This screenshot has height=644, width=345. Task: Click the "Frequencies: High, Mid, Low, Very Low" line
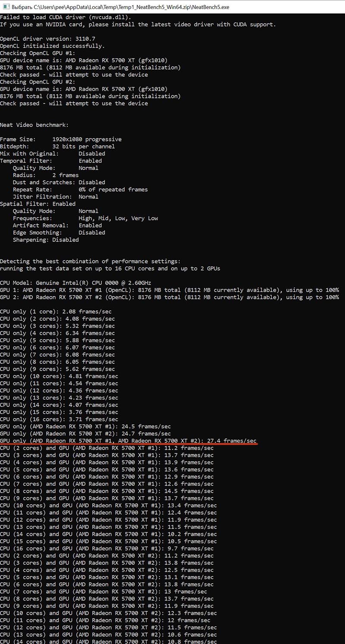(x=85, y=218)
